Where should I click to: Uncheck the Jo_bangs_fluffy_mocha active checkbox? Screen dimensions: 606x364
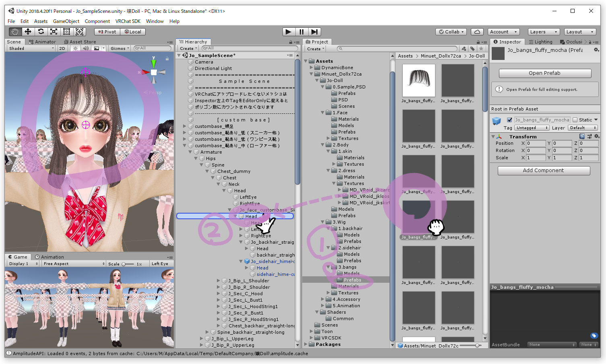point(509,120)
